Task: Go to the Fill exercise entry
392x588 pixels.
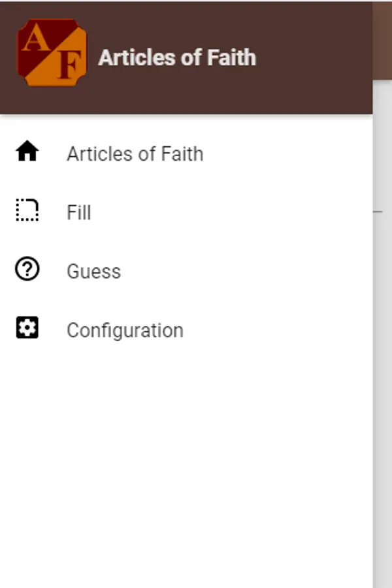Action: pos(186,212)
